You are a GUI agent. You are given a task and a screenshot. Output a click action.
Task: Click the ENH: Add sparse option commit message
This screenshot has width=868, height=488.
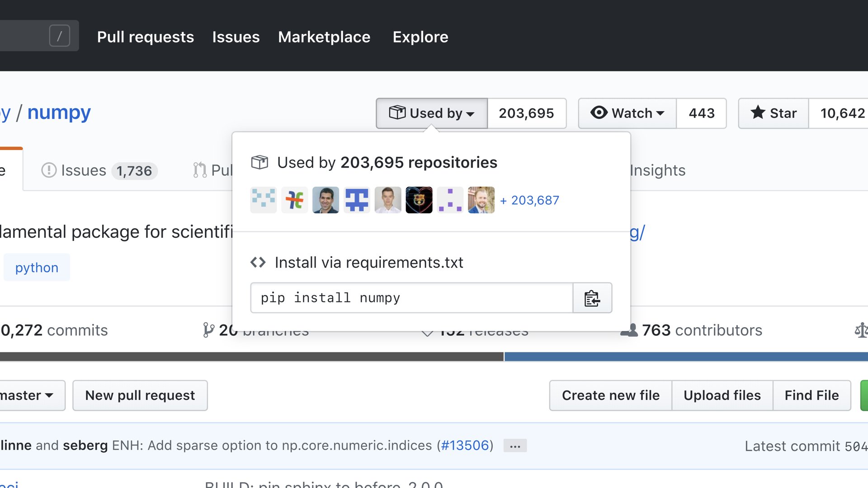pos(272,446)
